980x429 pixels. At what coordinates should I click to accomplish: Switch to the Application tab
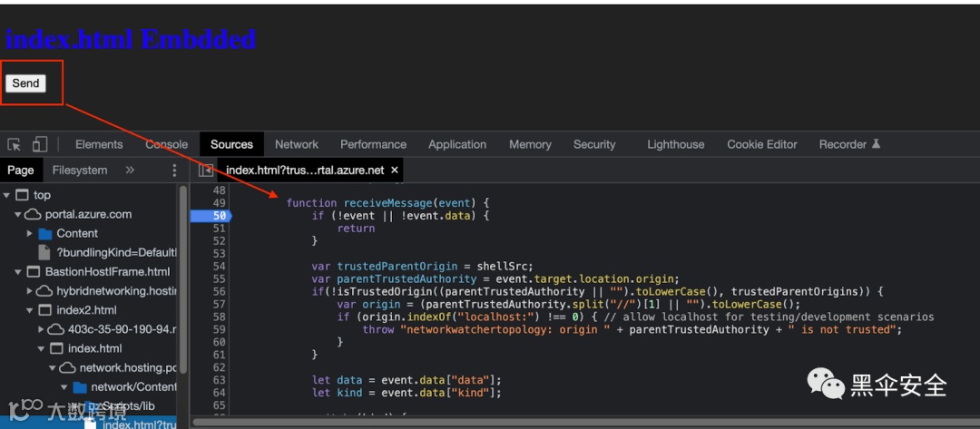pyautogui.click(x=456, y=144)
